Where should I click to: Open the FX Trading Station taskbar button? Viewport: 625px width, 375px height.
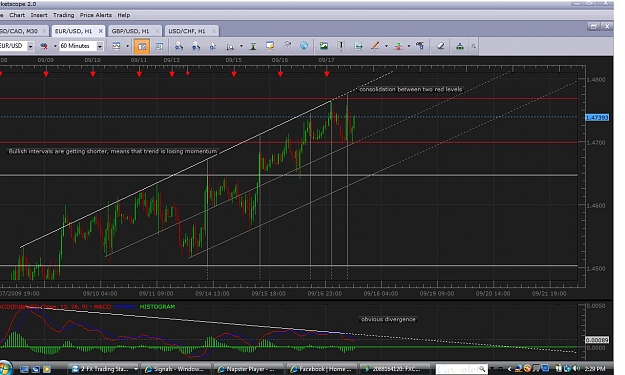(x=104, y=369)
